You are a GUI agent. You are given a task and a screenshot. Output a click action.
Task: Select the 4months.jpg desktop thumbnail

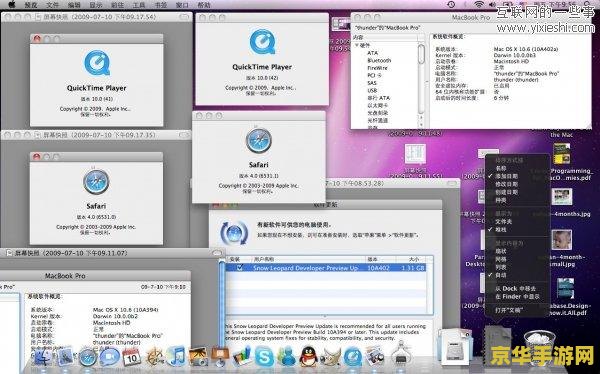pos(562,196)
